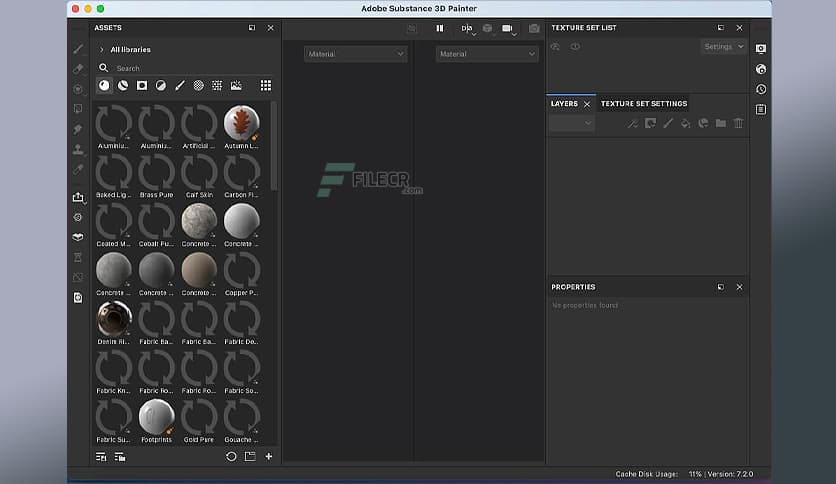Toggle the folder-list view icon at Assets bottom
This screenshot has height=484, width=836.
coord(120,457)
